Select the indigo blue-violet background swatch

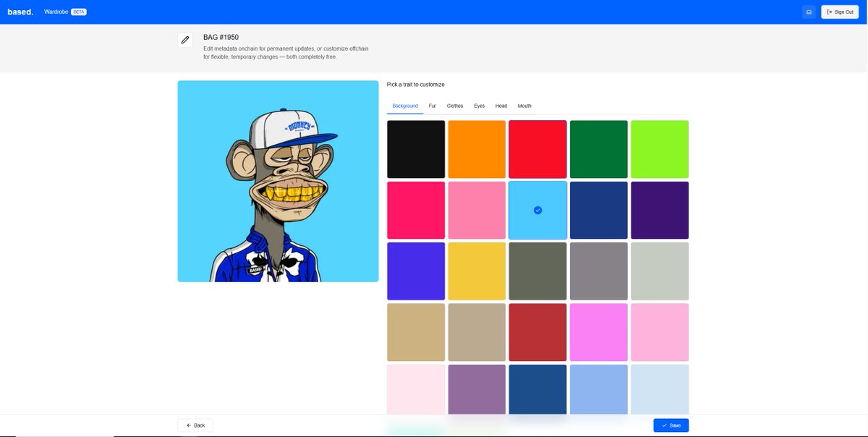coord(416,271)
